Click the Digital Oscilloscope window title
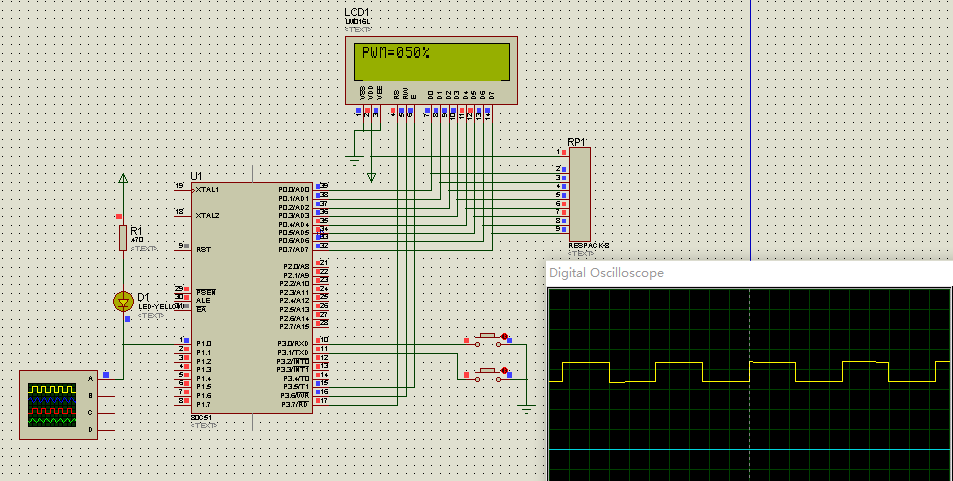This screenshot has height=481, width=953. point(606,273)
